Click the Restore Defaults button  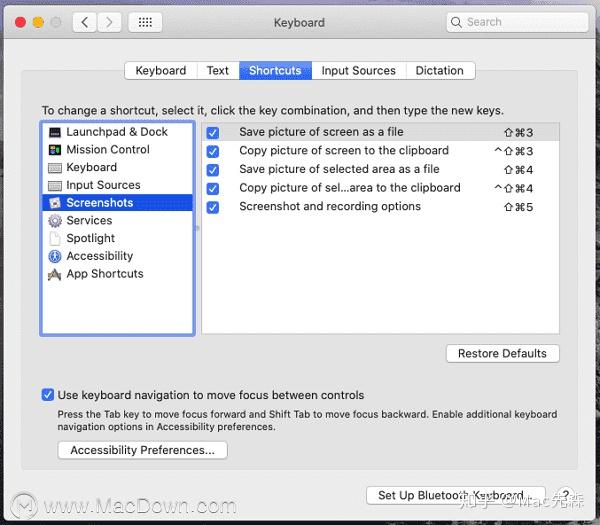click(502, 353)
